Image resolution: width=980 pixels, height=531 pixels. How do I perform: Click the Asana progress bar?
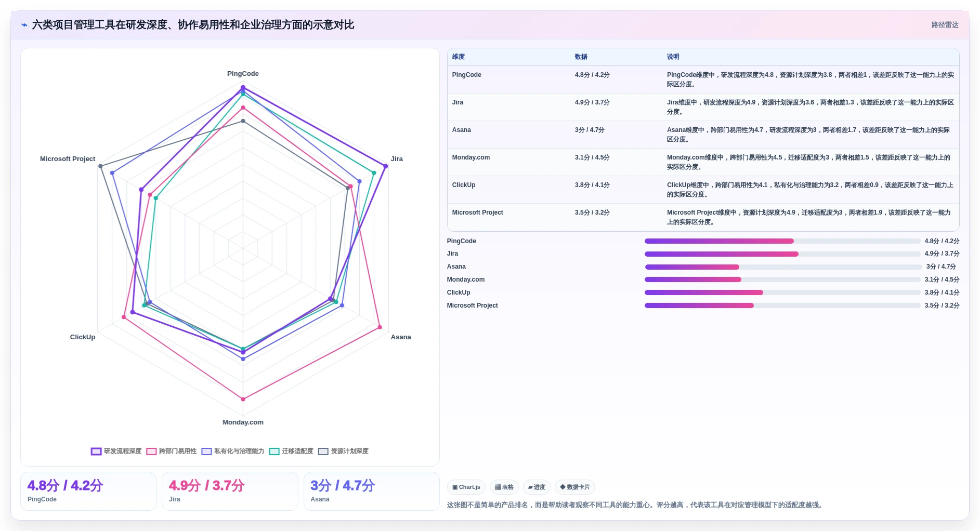(783, 267)
